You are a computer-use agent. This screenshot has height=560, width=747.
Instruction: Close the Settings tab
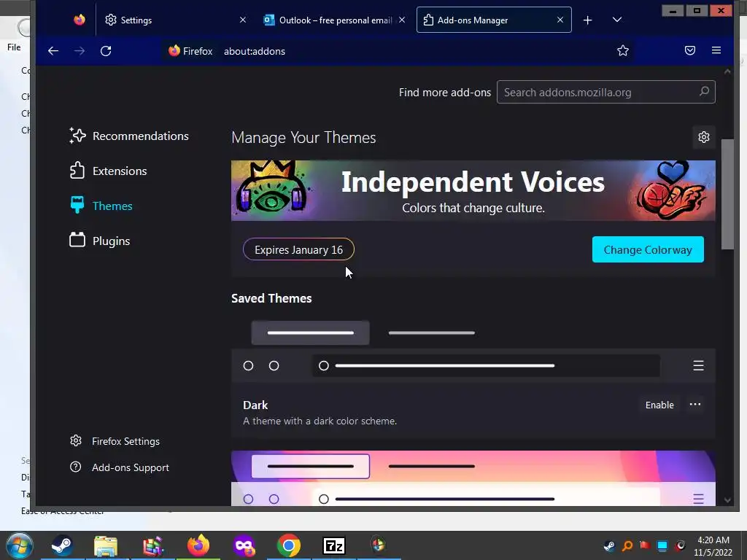click(242, 20)
